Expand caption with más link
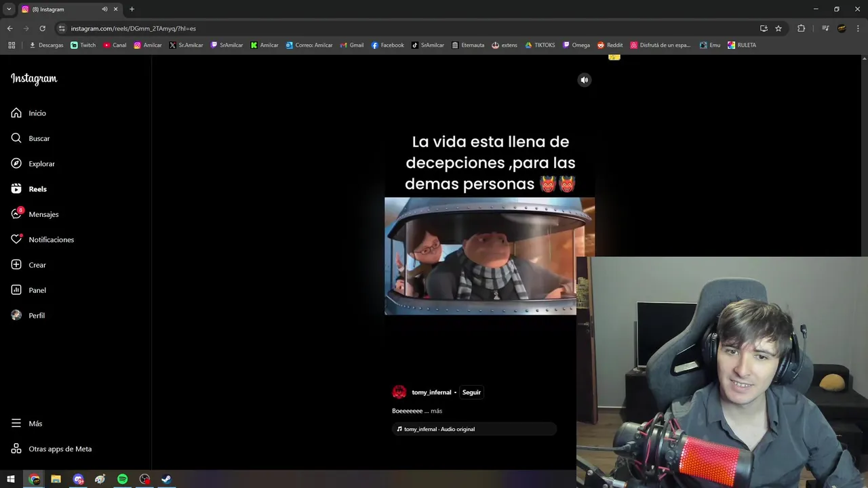868x488 pixels. click(x=436, y=411)
